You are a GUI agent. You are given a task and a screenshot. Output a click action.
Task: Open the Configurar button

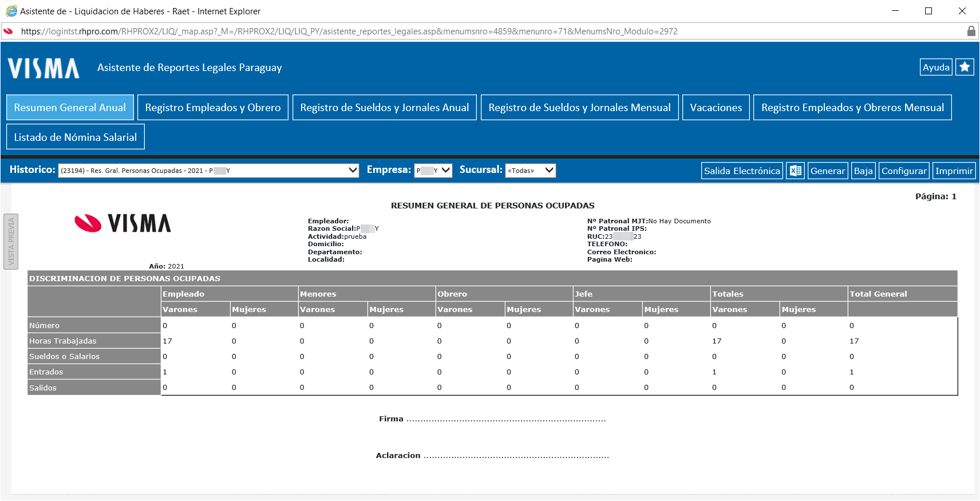(x=904, y=171)
